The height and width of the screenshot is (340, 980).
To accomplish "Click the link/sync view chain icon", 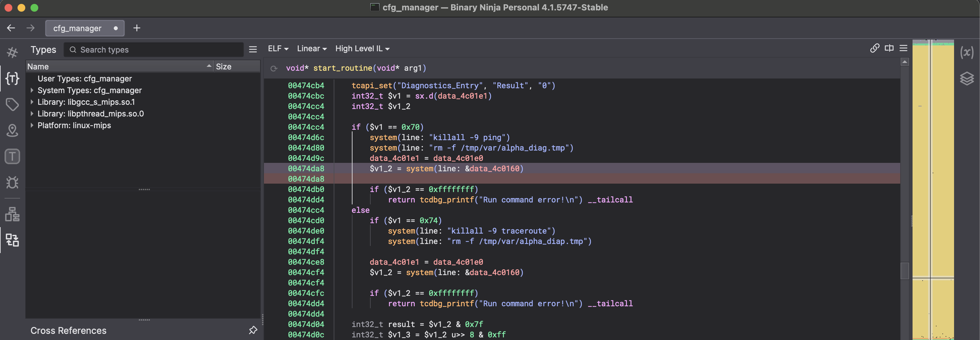I will 874,48.
